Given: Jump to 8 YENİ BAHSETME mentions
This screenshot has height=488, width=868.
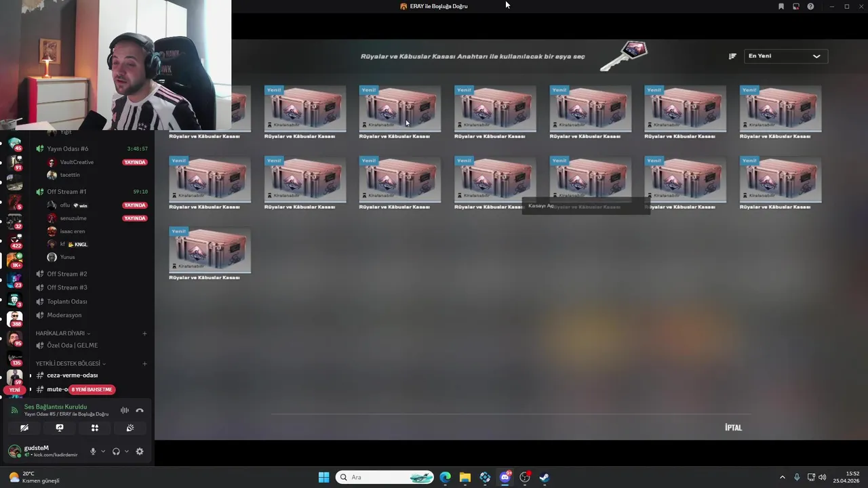Looking at the screenshot, I should click(x=92, y=390).
